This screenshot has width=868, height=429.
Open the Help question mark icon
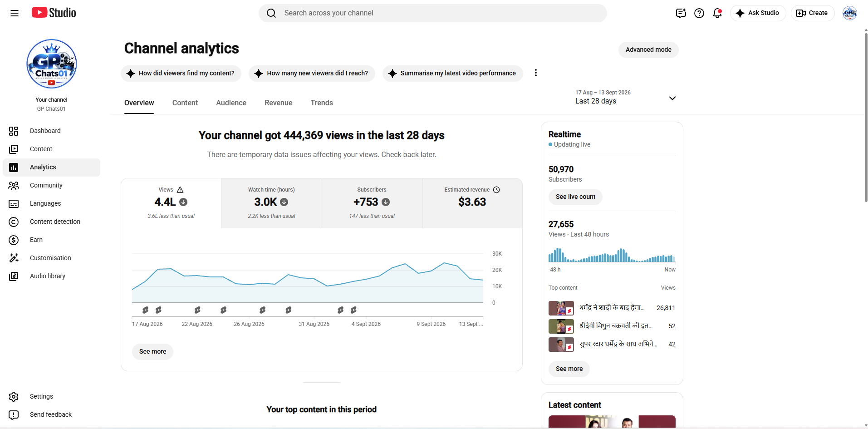pyautogui.click(x=699, y=13)
